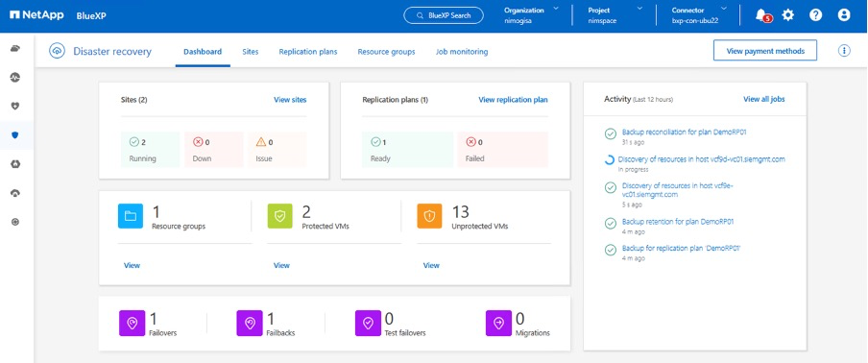
Task: Click the blue Resource groups folder icon
Action: point(131,216)
